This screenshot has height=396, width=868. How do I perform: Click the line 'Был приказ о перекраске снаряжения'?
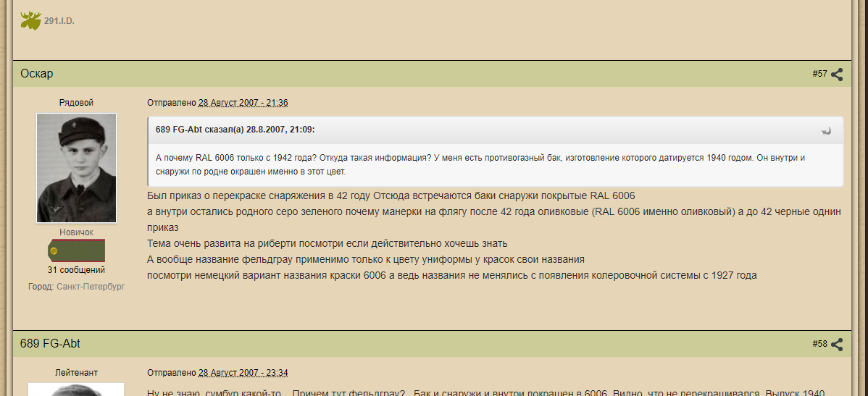pos(391,195)
